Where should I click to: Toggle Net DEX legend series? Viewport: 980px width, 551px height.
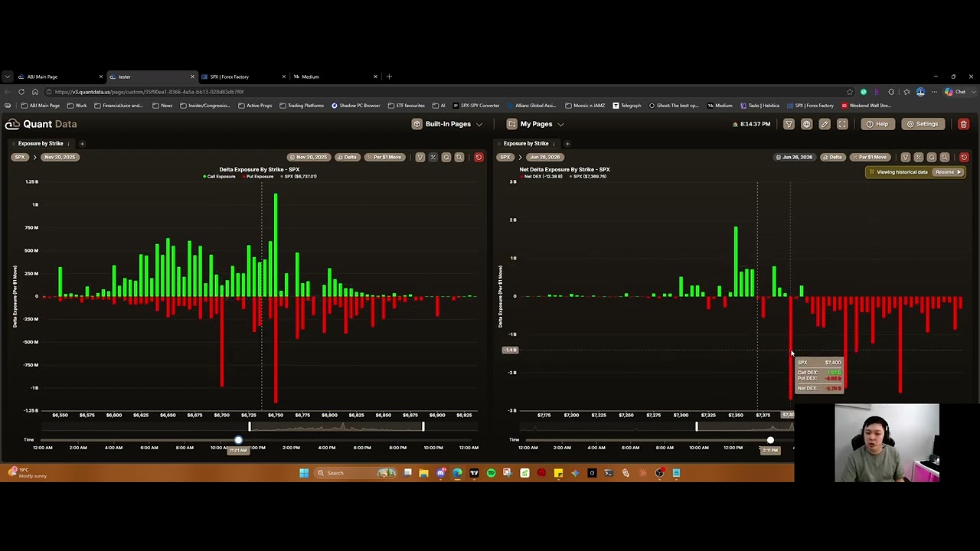[x=541, y=176]
